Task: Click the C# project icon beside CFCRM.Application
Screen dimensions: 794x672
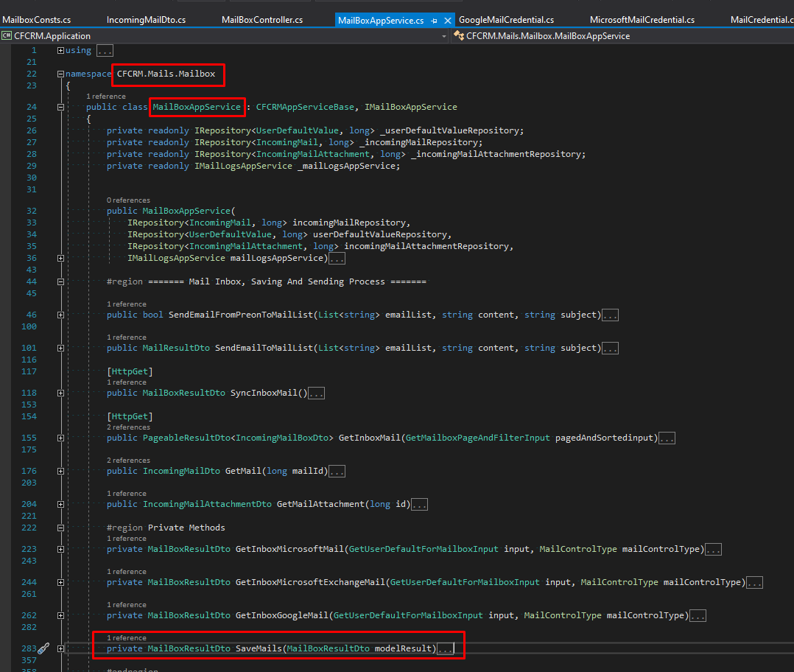Action: 7,35
